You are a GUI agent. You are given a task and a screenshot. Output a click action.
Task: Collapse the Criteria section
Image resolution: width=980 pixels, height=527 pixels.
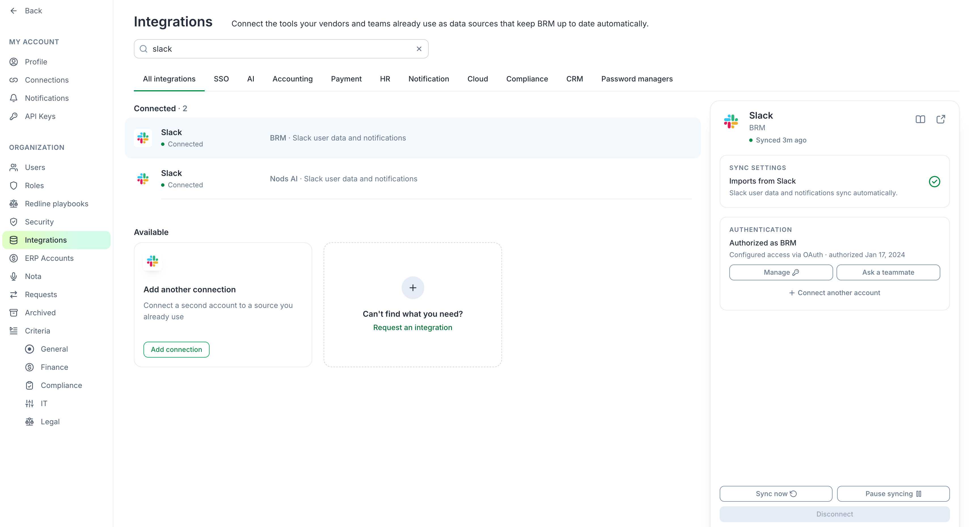pos(56,331)
